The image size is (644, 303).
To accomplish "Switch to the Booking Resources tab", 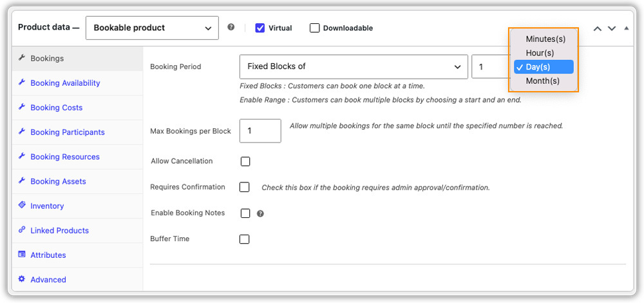I will click(x=77, y=157).
